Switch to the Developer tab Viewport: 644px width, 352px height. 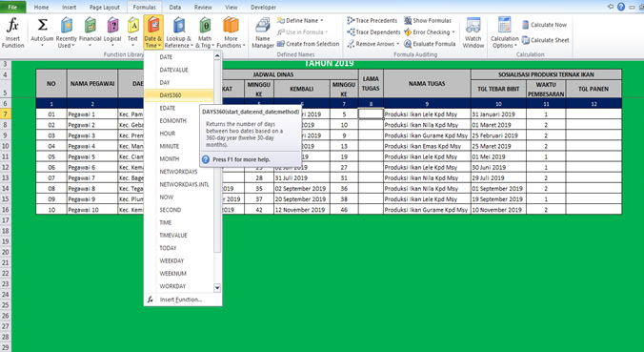[x=263, y=7]
